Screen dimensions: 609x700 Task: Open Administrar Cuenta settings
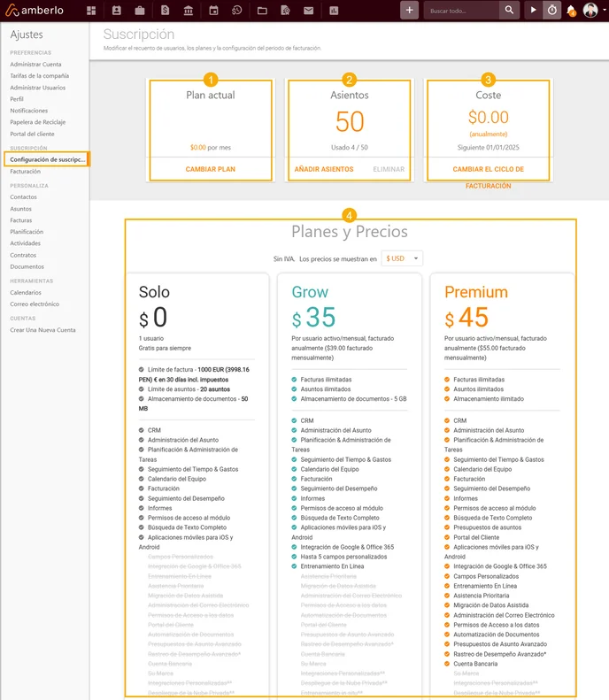(x=35, y=65)
